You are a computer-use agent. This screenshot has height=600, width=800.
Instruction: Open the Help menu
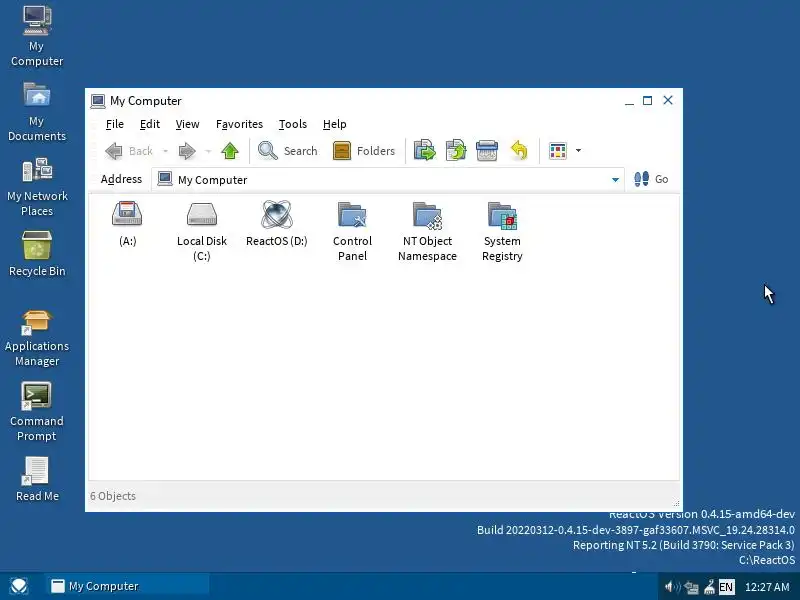tap(335, 124)
